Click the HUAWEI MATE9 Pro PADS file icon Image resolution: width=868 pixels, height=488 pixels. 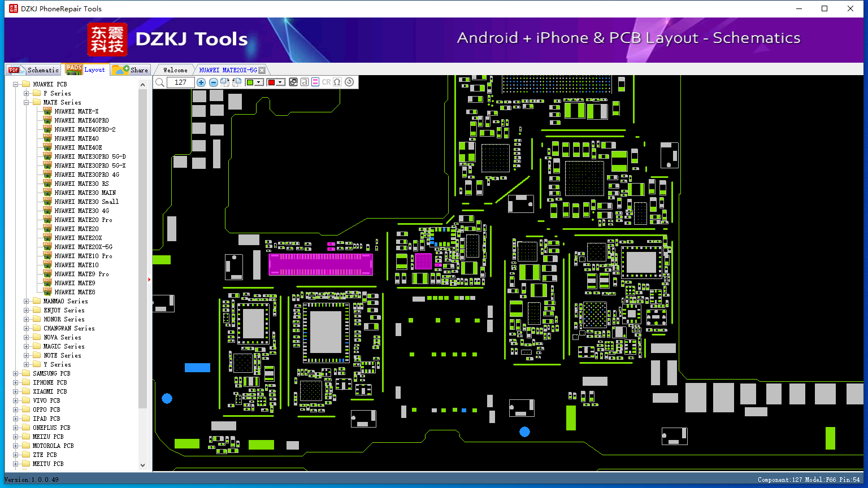click(x=47, y=274)
